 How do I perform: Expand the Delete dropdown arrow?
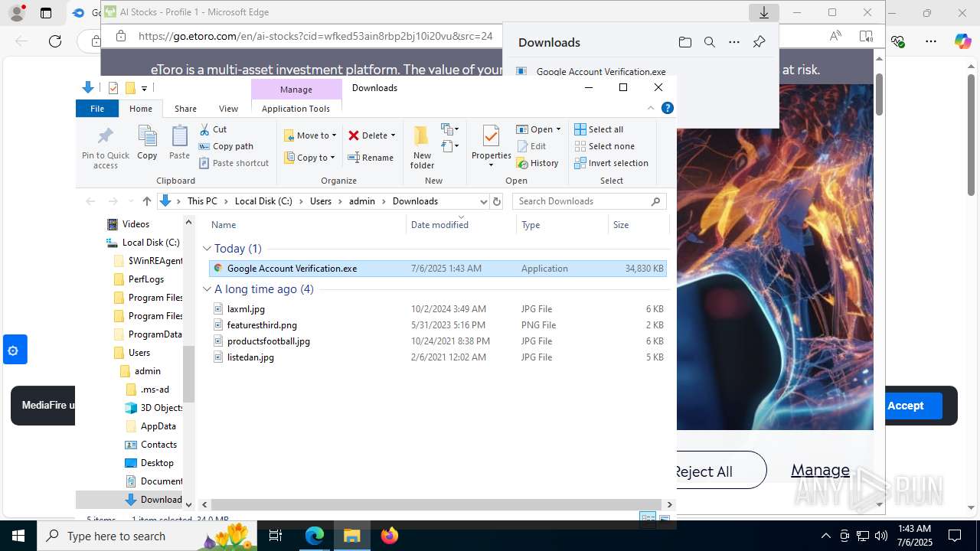click(393, 135)
